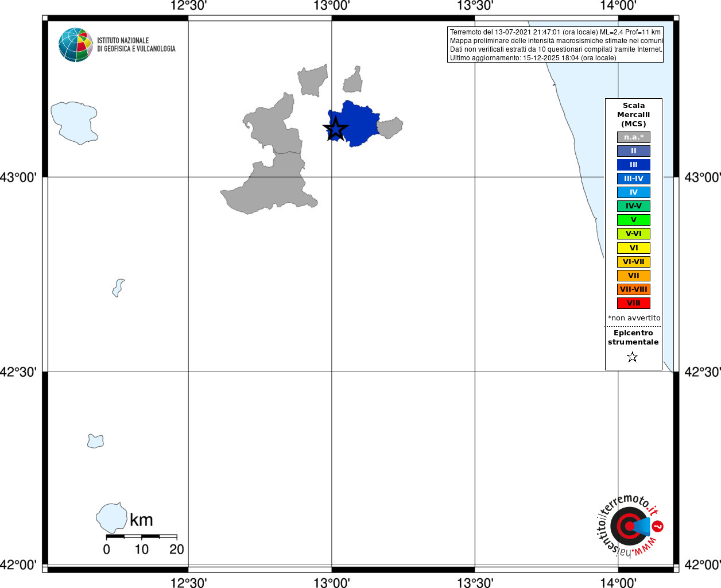
Task: Click the blue intensity III municipality
Action: (360, 123)
